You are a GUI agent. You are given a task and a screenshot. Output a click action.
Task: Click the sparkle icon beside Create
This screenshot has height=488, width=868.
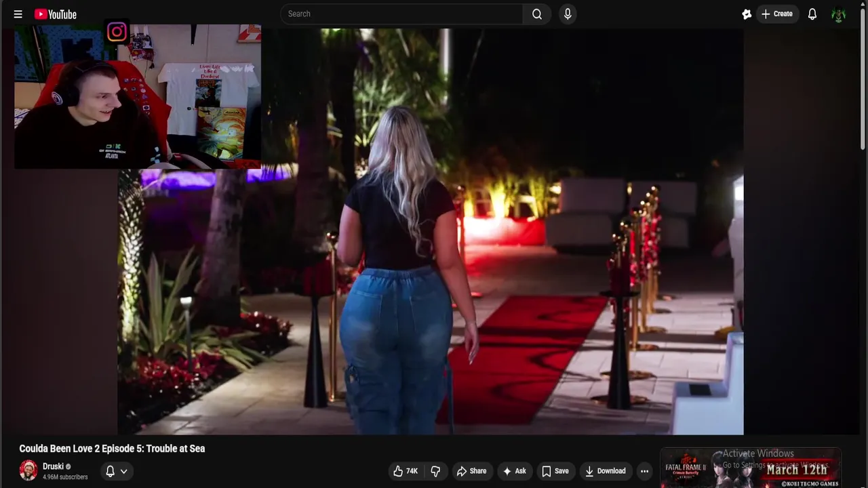pyautogui.click(x=747, y=14)
